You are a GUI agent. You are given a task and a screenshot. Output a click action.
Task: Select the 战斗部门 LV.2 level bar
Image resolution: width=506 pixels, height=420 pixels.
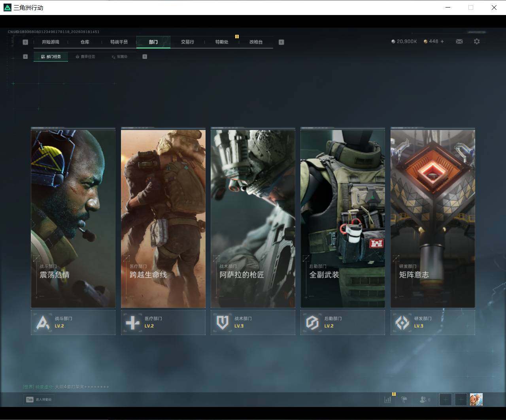[73, 322]
